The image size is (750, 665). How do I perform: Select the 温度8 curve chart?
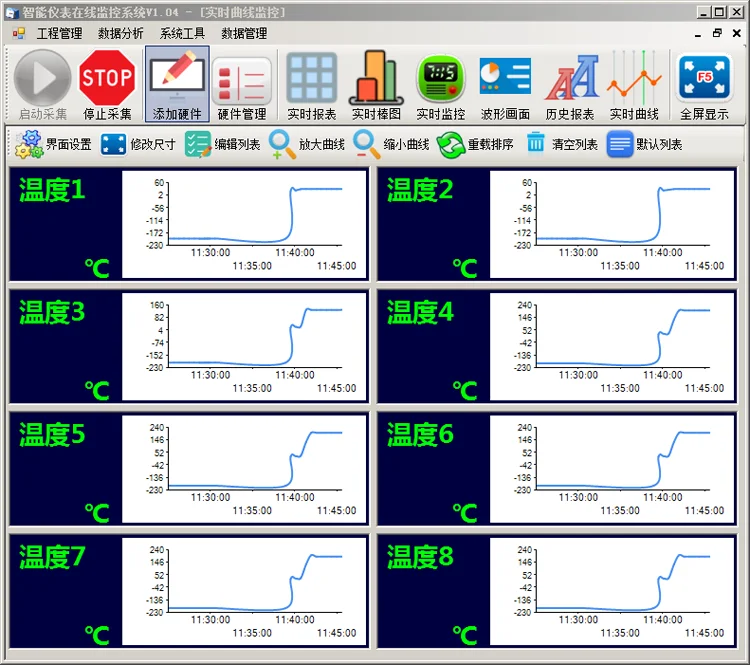[612, 592]
